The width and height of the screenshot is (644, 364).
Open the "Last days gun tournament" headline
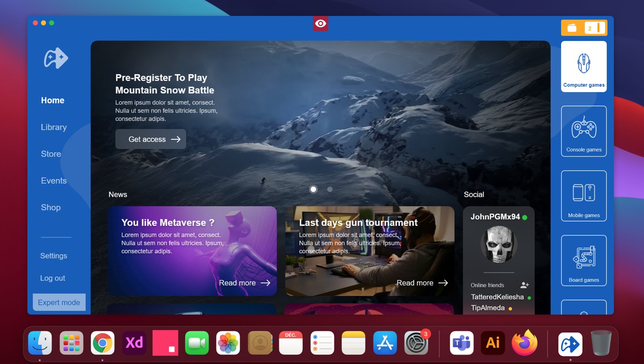(x=358, y=223)
